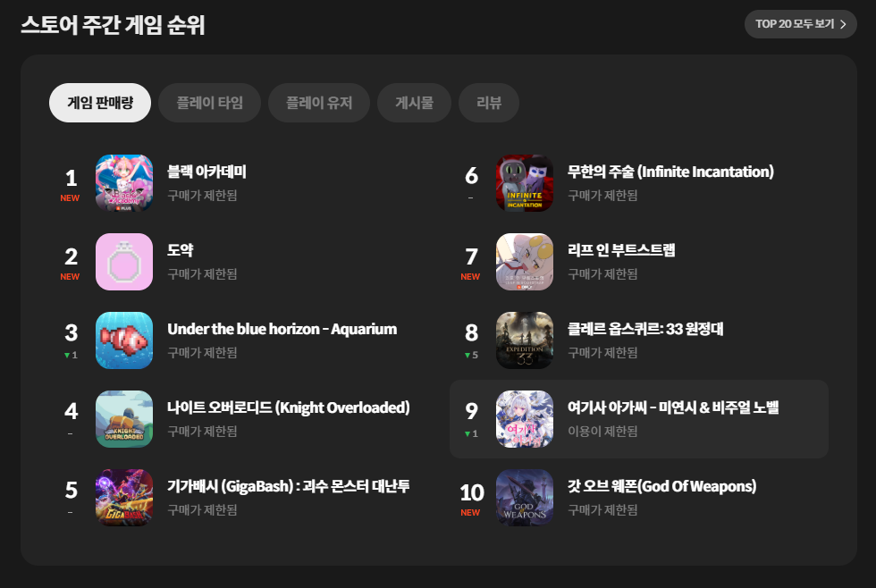Expand list via the TOP 20 chevron arrow
876x588 pixels.
(x=844, y=24)
